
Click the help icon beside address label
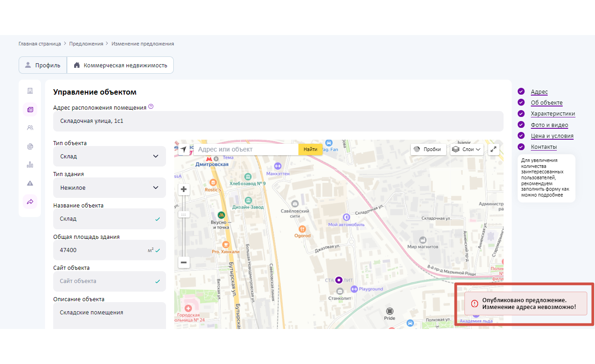click(x=151, y=107)
